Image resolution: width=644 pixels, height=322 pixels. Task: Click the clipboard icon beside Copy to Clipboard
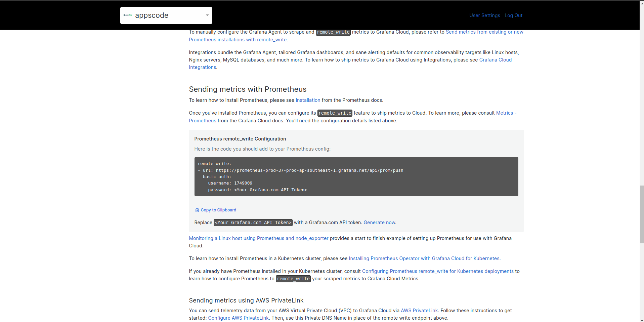(x=197, y=210)
